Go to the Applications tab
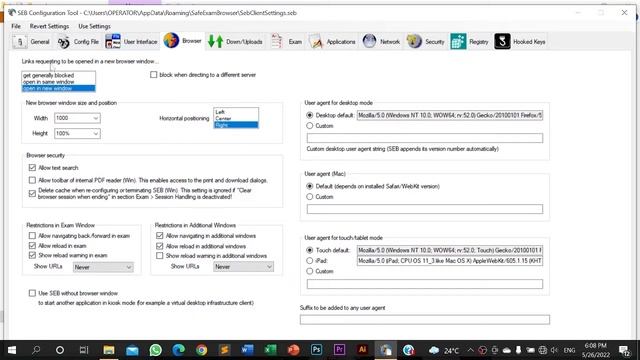The width and height of the screenshot is (640, 360). (332, 42)
